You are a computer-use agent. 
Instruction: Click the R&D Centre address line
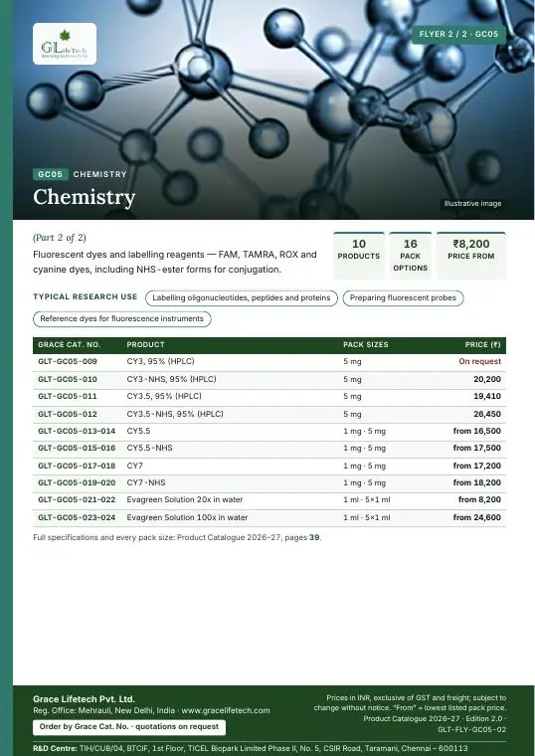click(x=251, y=748)
